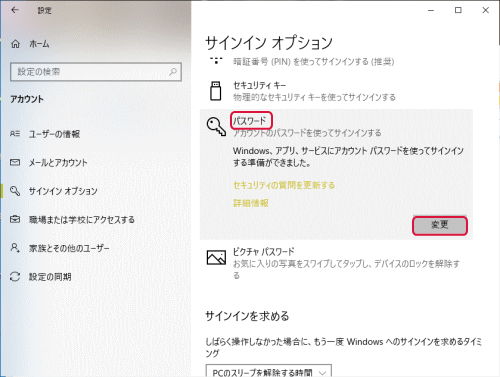Click the サインインを求める heading
The width and height of the screenshot is (500, 377).
click(247, 316)
